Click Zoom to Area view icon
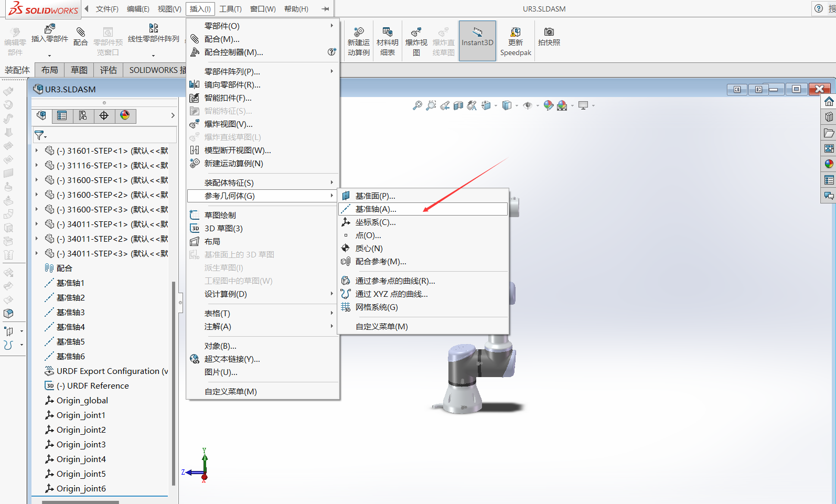Viewport: 836px width, 504px height. click(431, 105)
